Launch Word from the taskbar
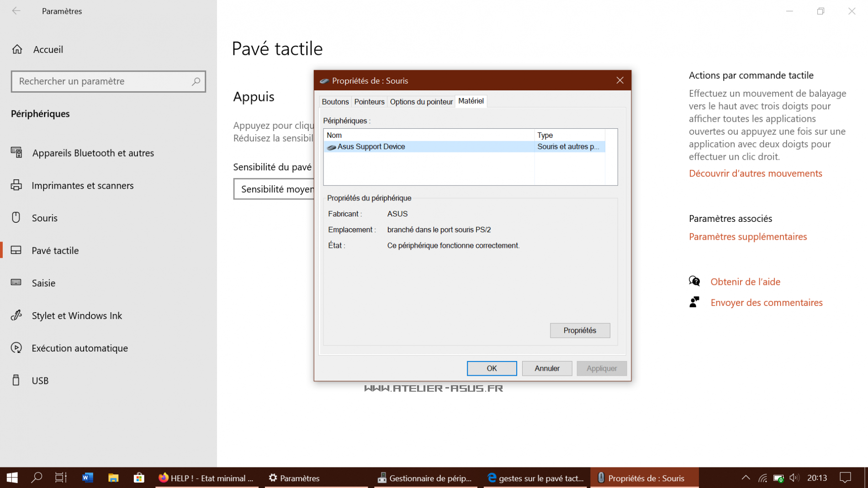Image resolution: width=868 pixels, height=488 pixels. tap(87, 478)
